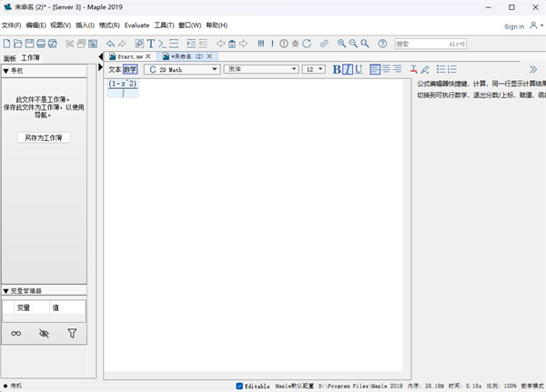
Task: Insert text region with the T icon
Action: 151,44
